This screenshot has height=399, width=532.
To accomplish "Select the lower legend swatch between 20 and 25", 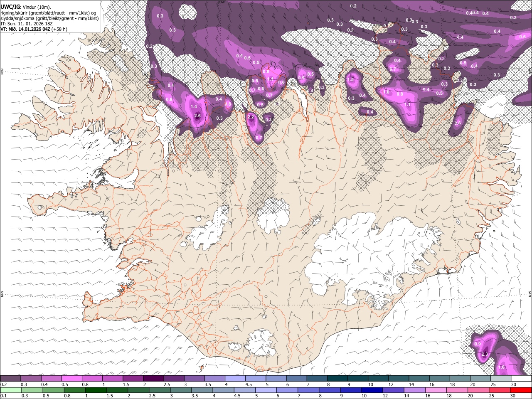I will pos(479,390).
